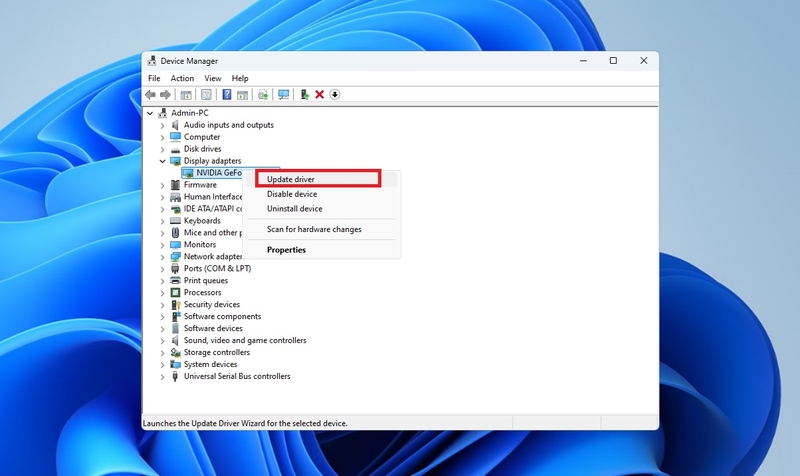This screenshot has height=476, width=800.
Task: Expand Sound, video and game controllers
Action: click(x=162, y=341)
